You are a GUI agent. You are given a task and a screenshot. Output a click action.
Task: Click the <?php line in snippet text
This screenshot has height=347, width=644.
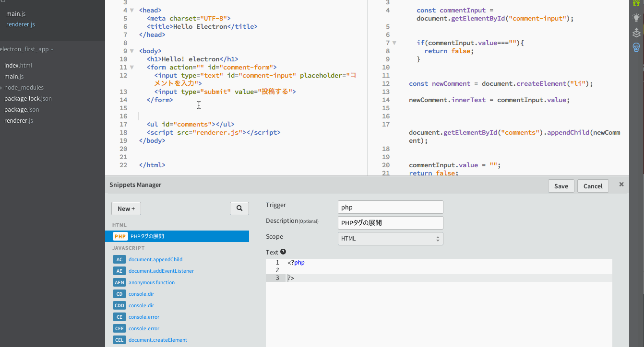[x=296, y=263]
